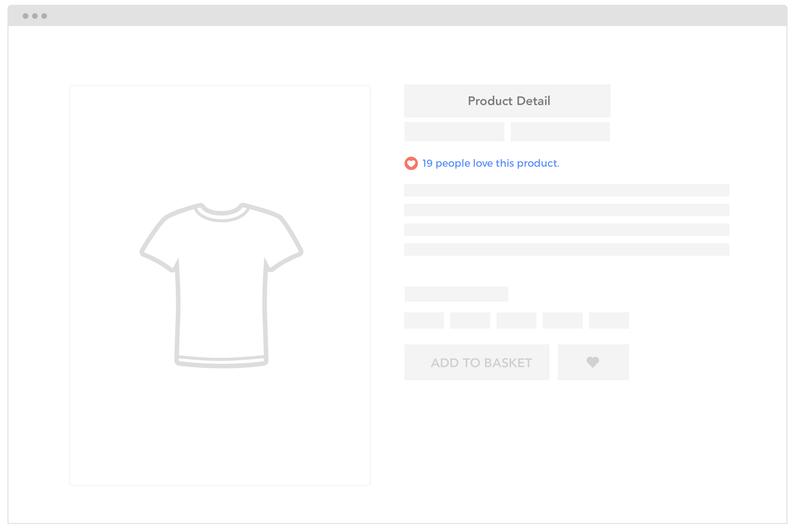Select the first size option box
Image resolution: width=795 pixels, height=532 pixels.
(424, 320)
